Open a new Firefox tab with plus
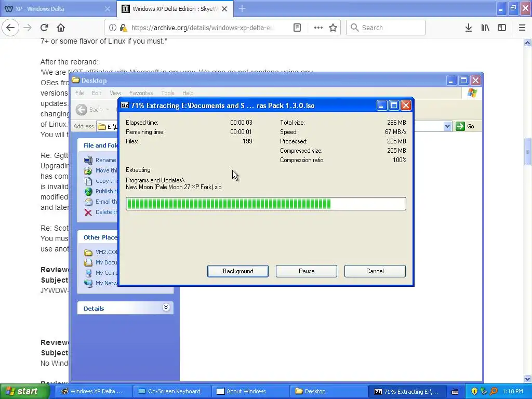532x399 pixels. pos(242,9)
